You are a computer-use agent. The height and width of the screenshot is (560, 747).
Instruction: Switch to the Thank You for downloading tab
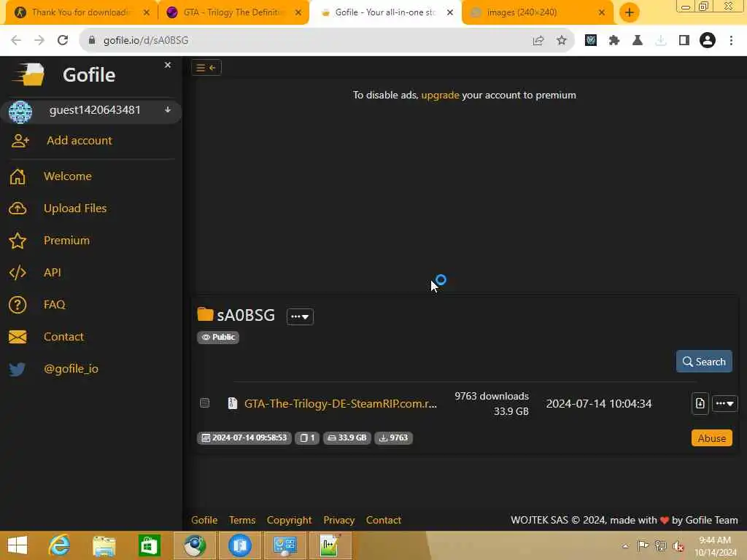click(x=81, y=12)
